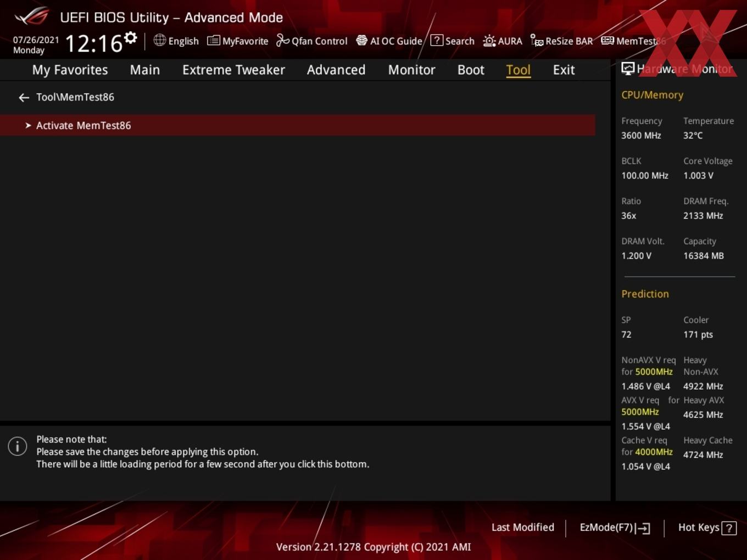Select the Tool tab
747x560 pixels.
(x=519, y=70)
